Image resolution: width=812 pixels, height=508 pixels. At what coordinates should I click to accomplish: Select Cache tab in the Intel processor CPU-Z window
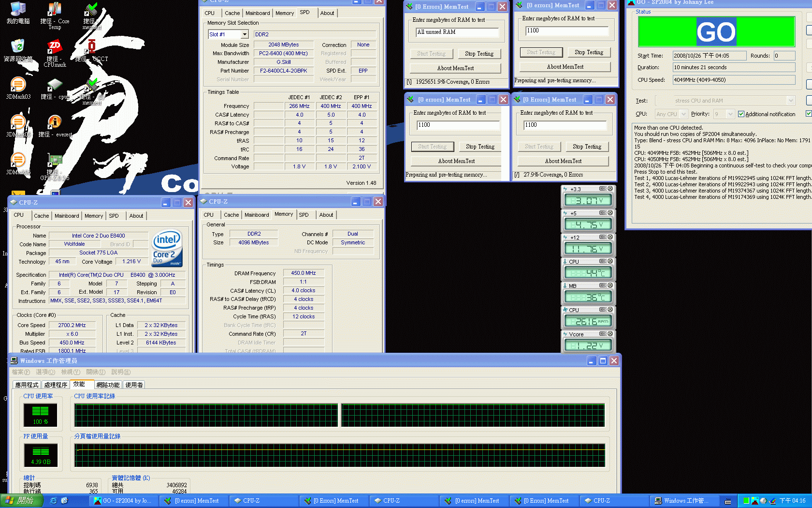[x=41, y=216]
